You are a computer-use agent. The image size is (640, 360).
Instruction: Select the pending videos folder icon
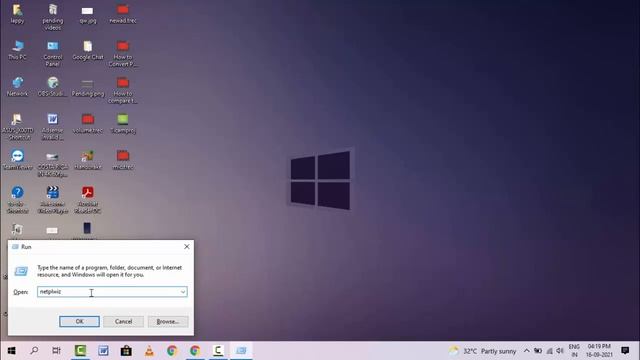coord(53,16)
